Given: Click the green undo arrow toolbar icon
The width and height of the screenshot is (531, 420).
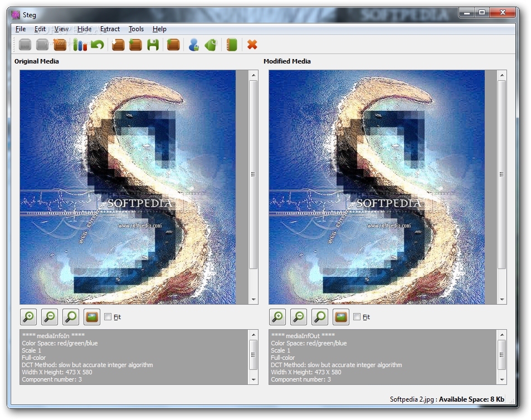Looking at the screenshot, I should [x=97, y=45].
